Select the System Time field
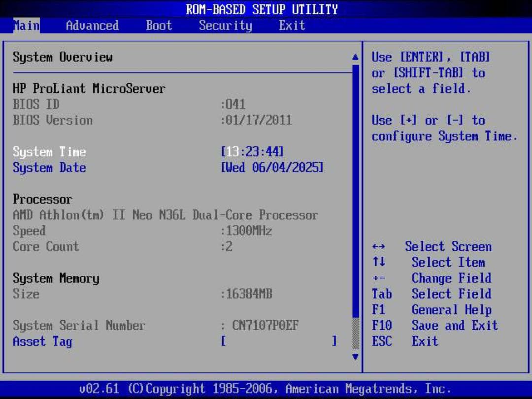The image size is (532, 399). 49,152
